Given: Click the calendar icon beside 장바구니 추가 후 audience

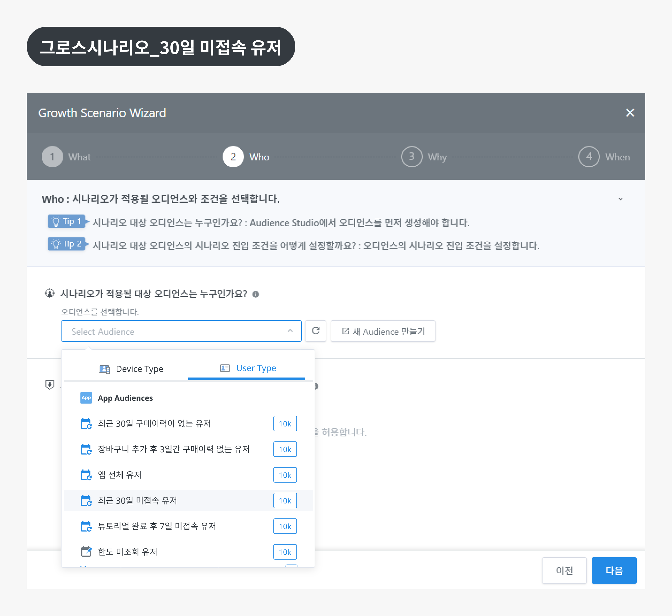Looking at the screenshot, I should coord(86,449).
